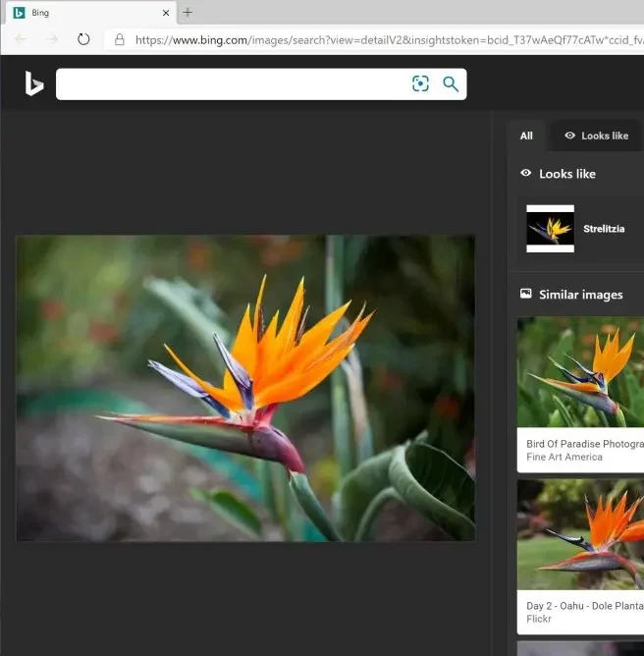The image size is (644, 656).
Task: Switch to the Looks like tab
Action: (596, 136)
